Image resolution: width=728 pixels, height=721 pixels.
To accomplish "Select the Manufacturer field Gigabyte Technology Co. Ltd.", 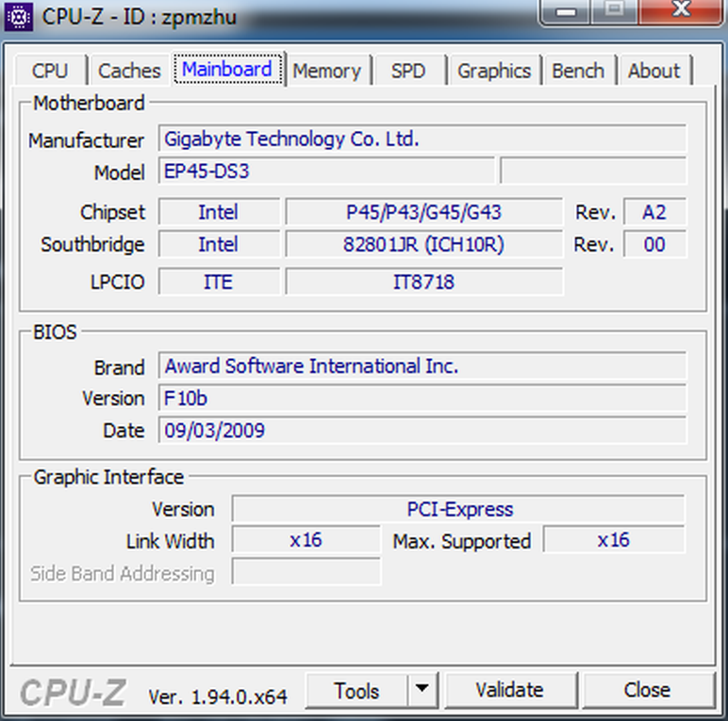I will click(422, 138).
